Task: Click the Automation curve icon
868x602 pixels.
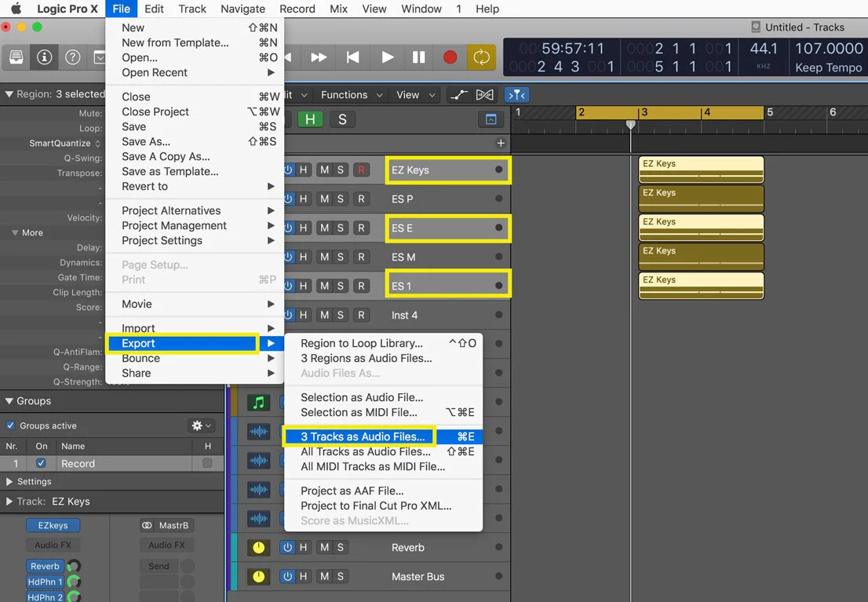Action: [458, 95]
